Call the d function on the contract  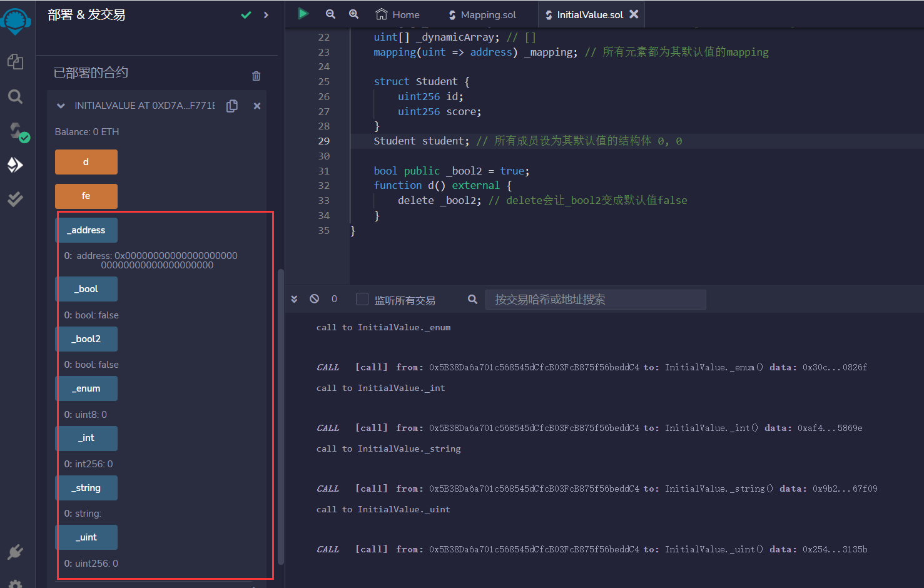click(86, 161)
